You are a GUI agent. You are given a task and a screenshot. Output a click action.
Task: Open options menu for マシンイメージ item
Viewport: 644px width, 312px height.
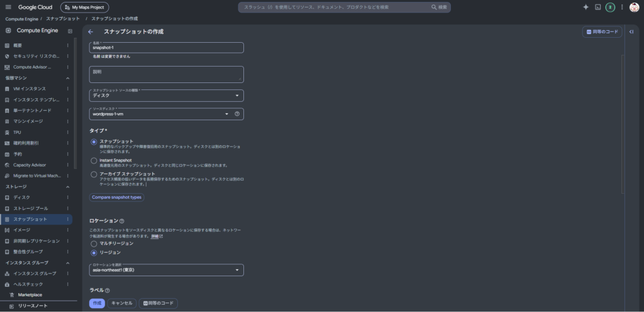[68, 121]
